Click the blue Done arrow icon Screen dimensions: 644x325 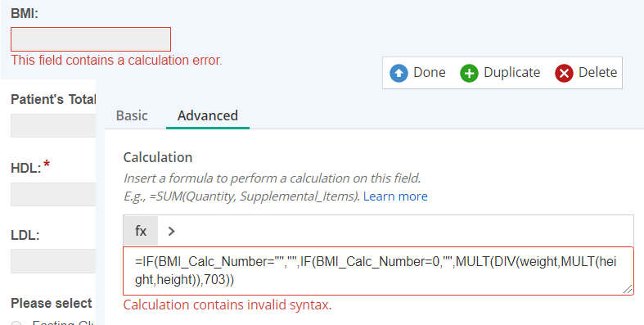pos(399,73)
